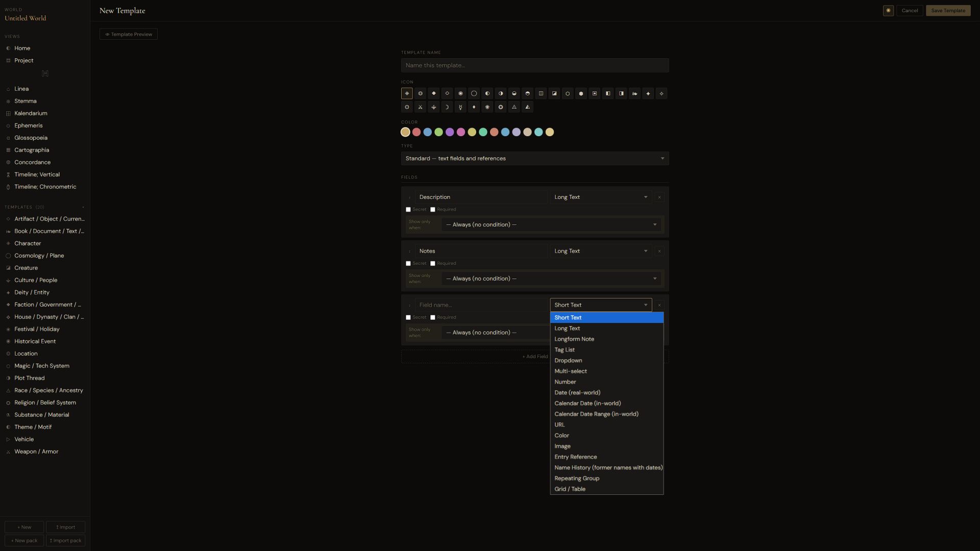Open the Description field type dropdown
Screen dimensions: 980x551
[601, 197]
